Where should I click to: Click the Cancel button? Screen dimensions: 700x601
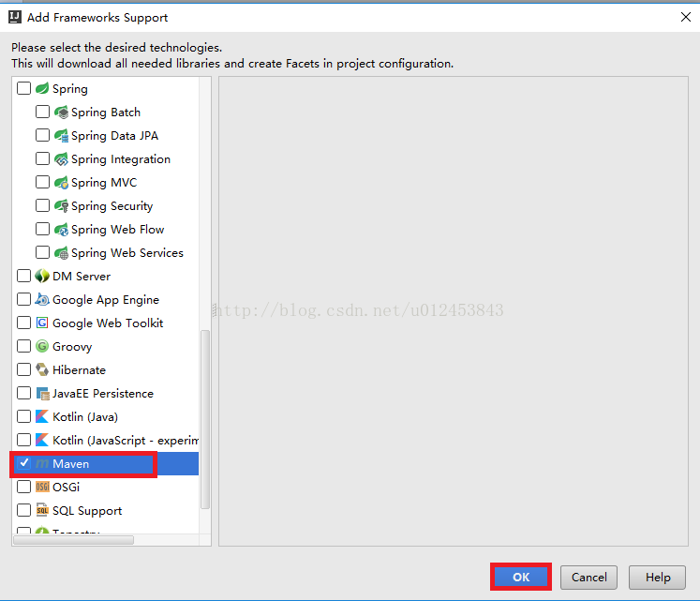588,578
